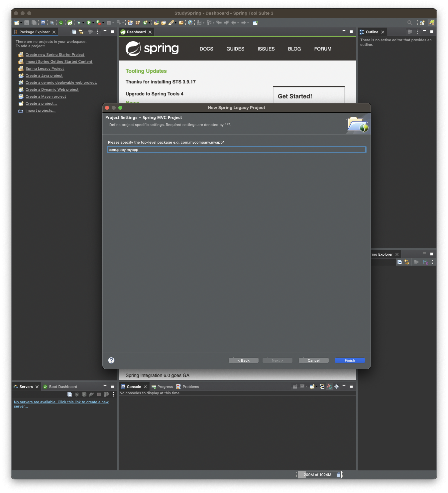Close the Dashboard editor tab
This screenshot has height=493, width=448.
(150, 32)
